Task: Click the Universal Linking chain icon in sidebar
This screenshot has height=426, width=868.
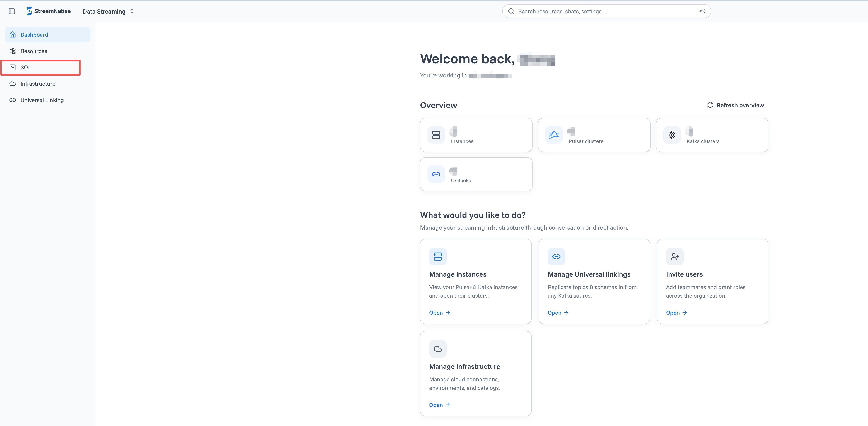Action: click(13, 100)
